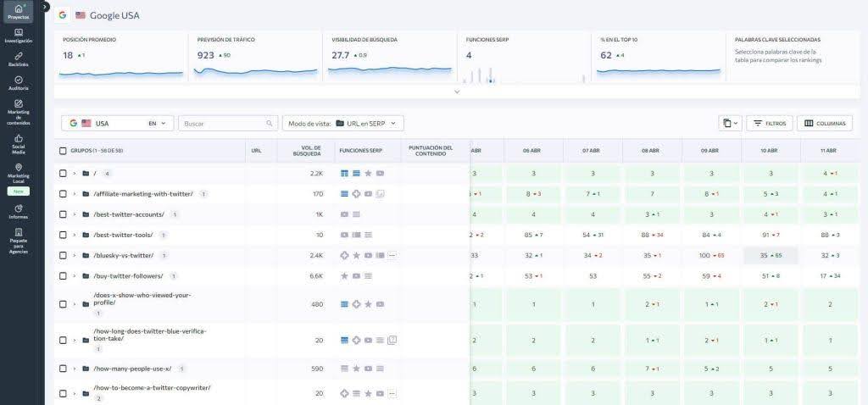Click the Google USA project title
868x405 pixels.
[114, 15]
